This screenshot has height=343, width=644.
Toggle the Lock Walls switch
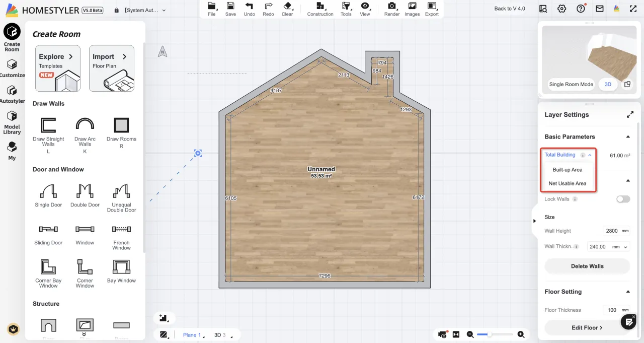point(623,199)
